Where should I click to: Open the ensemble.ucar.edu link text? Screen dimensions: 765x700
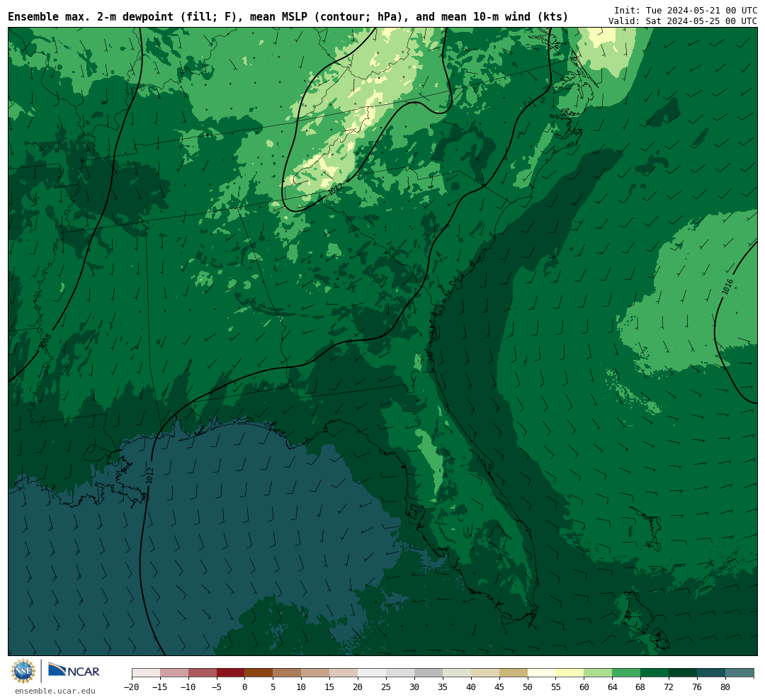coord(55,691)
